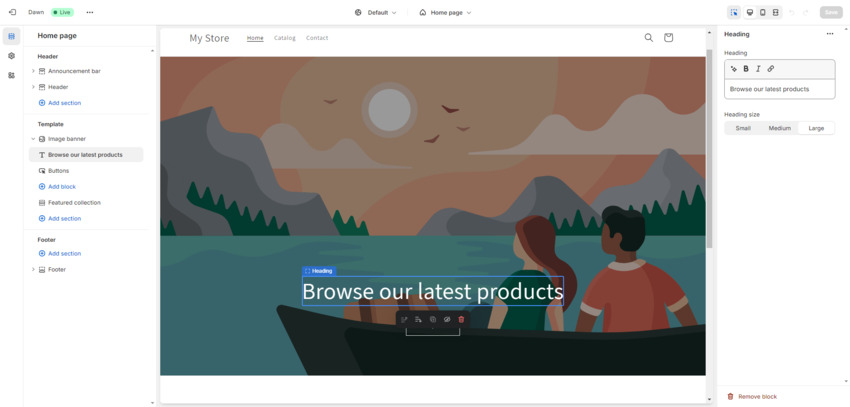Open the Home link in store navigation
This screenshot has height=407, width=850.
(255, 38)
